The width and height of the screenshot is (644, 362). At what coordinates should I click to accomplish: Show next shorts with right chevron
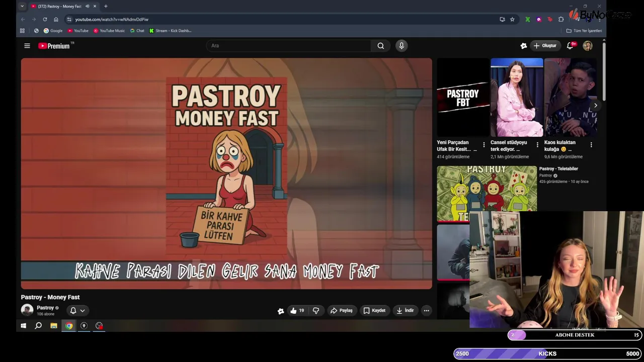point(596,106)
